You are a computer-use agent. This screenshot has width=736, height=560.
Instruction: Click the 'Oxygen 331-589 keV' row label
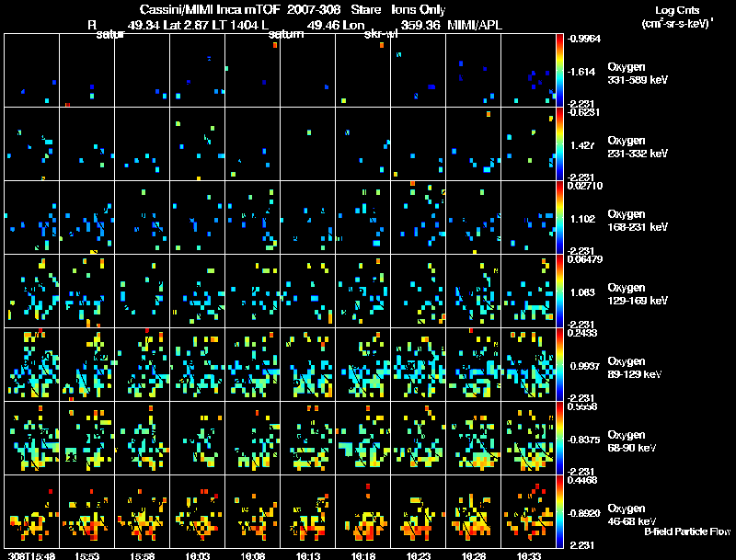(638, 74)
